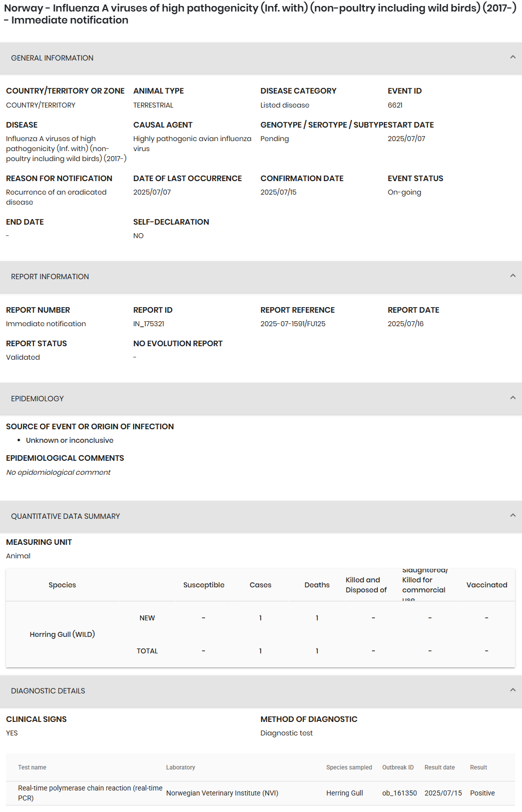Click the Deaths column header

click(x=317, y=585)
